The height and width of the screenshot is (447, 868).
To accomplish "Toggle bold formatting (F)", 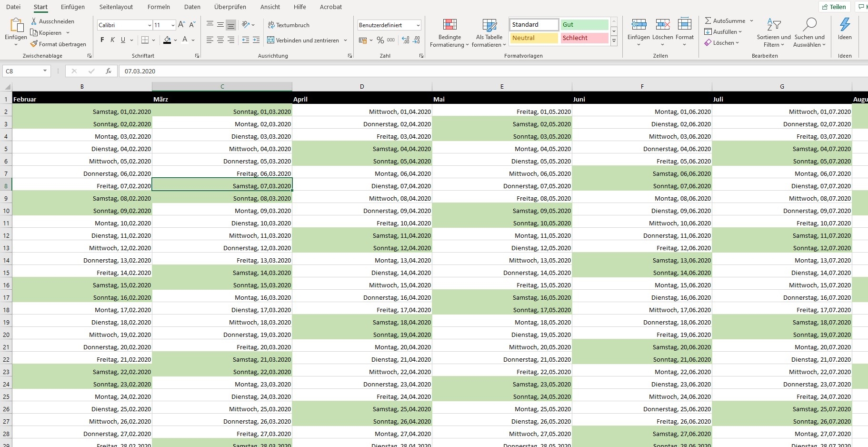I will tap(102, 40).
